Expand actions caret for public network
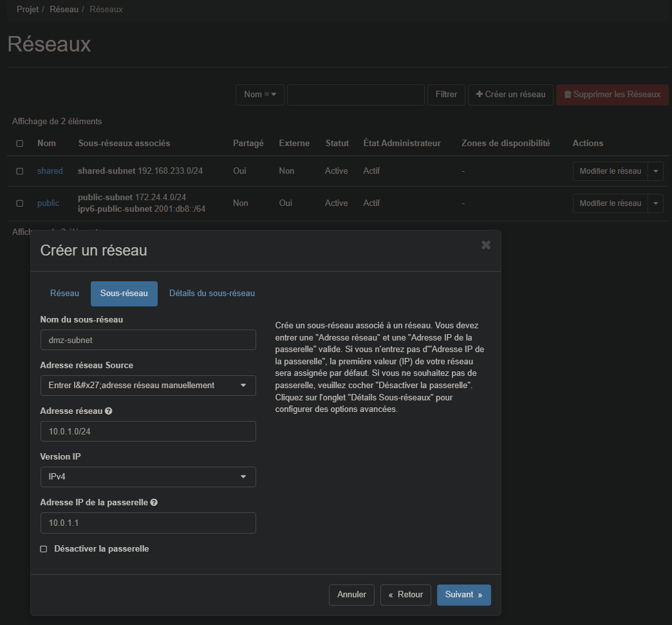672x625 pixels. 655,203
